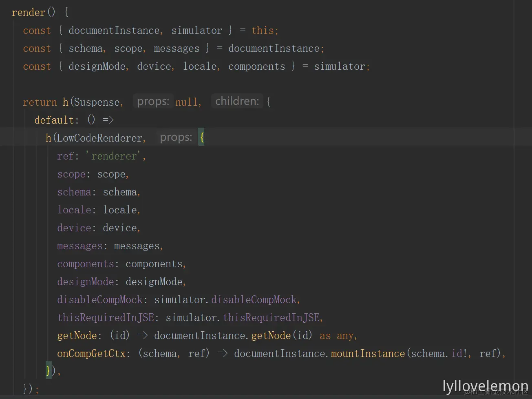The height and width of the screenshot is (399, 532).
Task: Click designMode in the third const destructuring
Action: coord(97,66)
